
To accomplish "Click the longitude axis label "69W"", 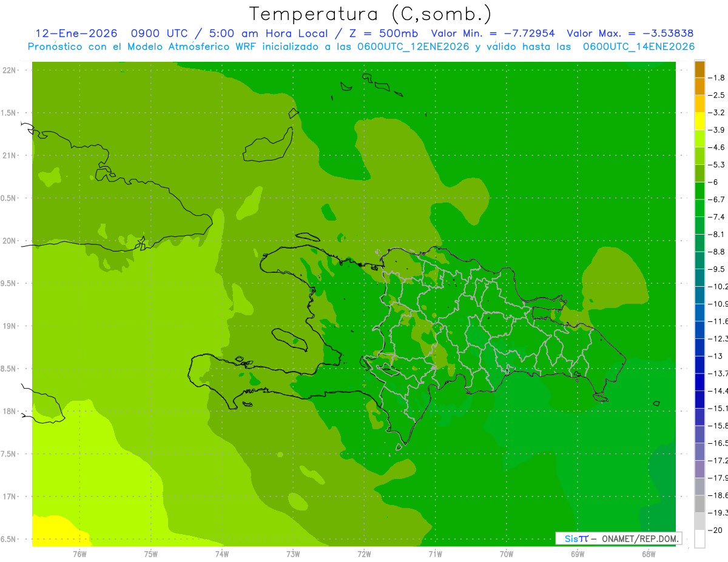I will pos(578,554).
